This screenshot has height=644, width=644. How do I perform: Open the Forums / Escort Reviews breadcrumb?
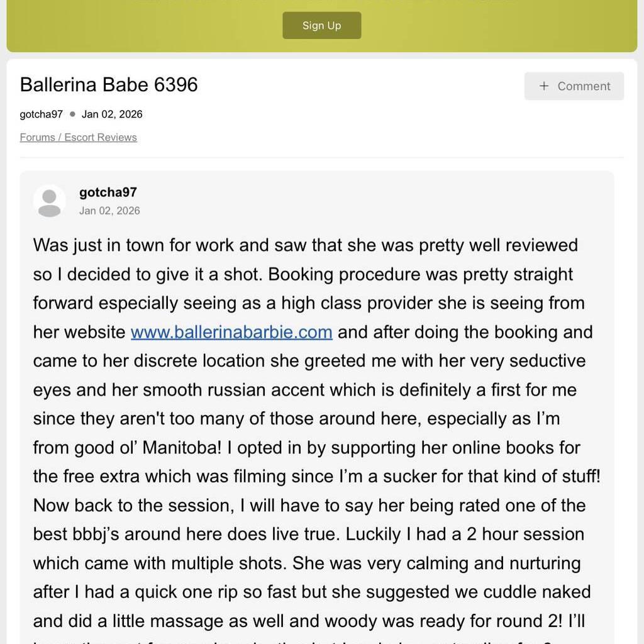point(78,137)
